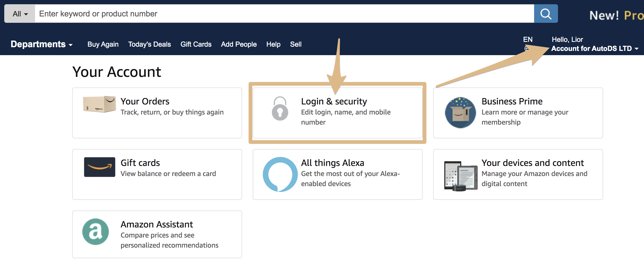Image resolution: width=644 pixels, height=272 pixels.
Task: Open Login & security heading
Action: pos(334,101)
